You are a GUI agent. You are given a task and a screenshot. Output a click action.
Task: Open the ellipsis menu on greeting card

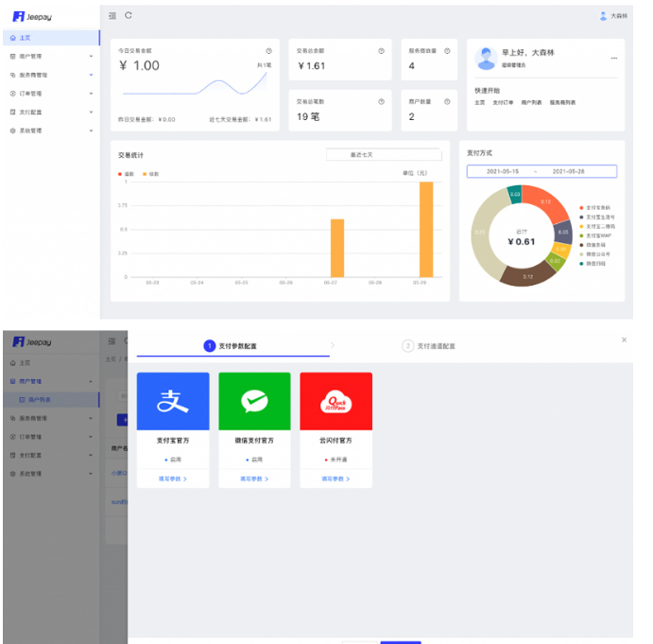pyautogui.click(x=613, y=58)
